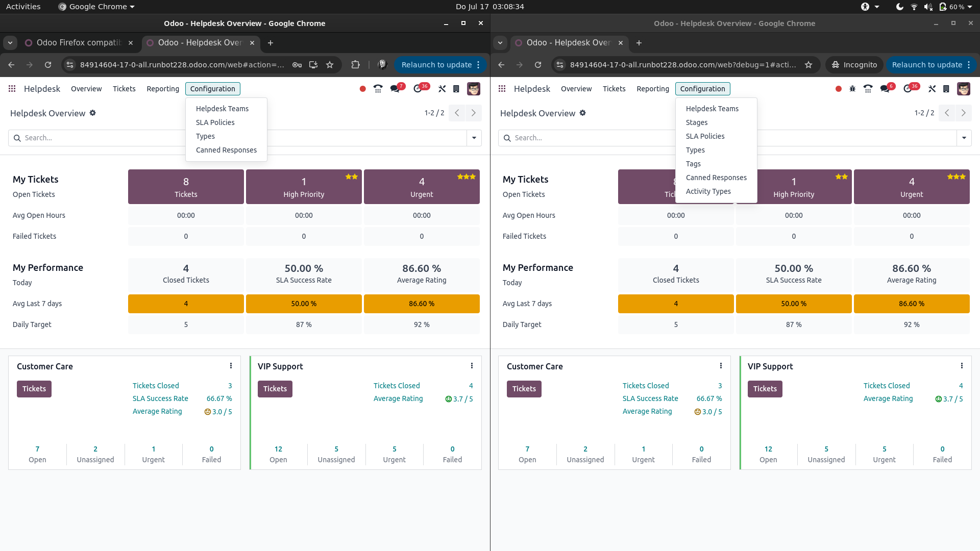The height and width of the screenshot is (551, 980).
Task: Click gear icon beside left Helpdesk Overview title
Action: tap(93, 113)
